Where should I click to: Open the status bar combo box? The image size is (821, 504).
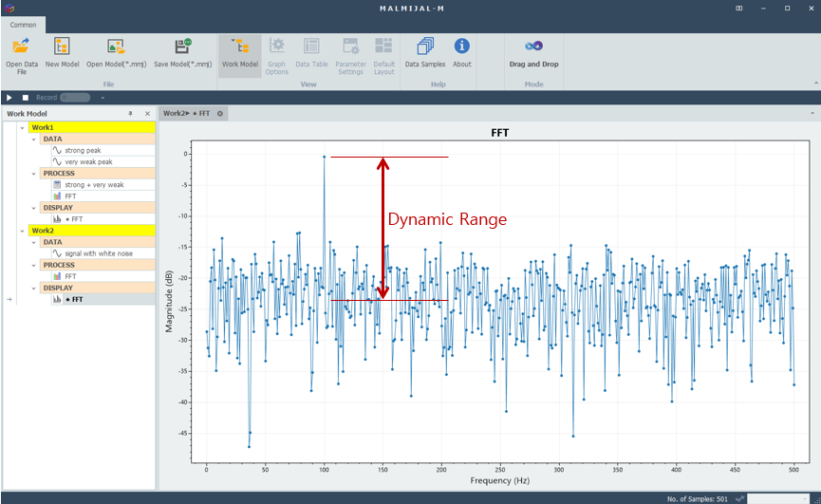(778, 498)
